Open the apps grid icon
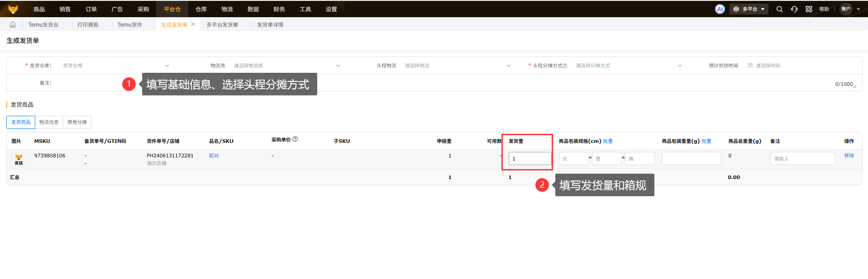Screen dimensions: 868x279 click(809, 9)
